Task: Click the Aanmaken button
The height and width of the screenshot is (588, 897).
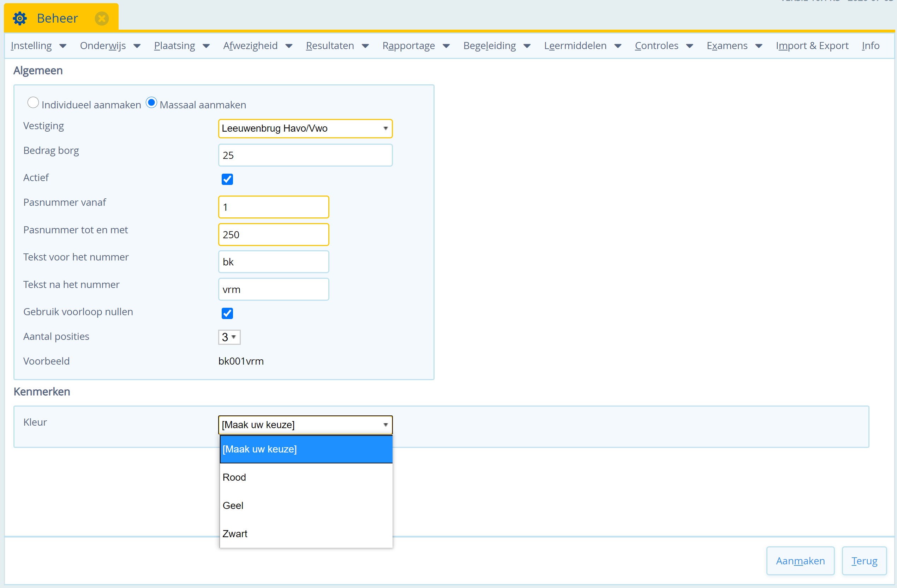Action: pos(800,561)
